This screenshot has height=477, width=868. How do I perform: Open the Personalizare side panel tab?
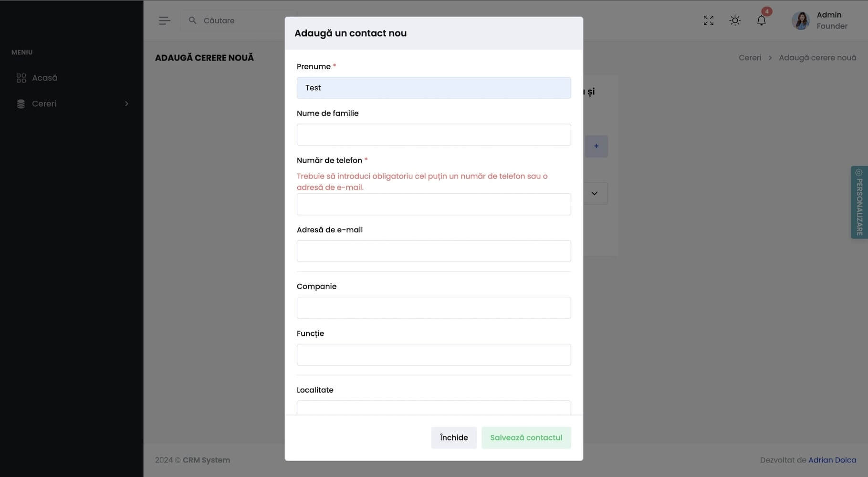(859, 202)
